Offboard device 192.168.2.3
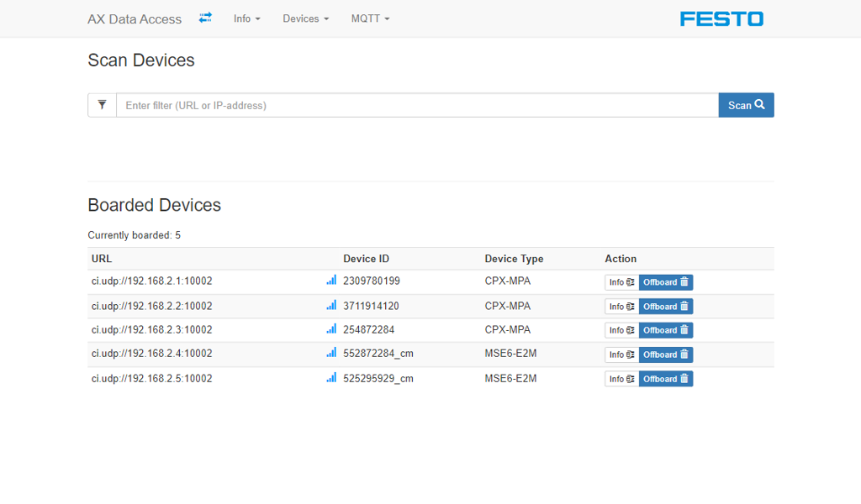The width and height of the screenshot is (861, 504). [x=666, y=330]
